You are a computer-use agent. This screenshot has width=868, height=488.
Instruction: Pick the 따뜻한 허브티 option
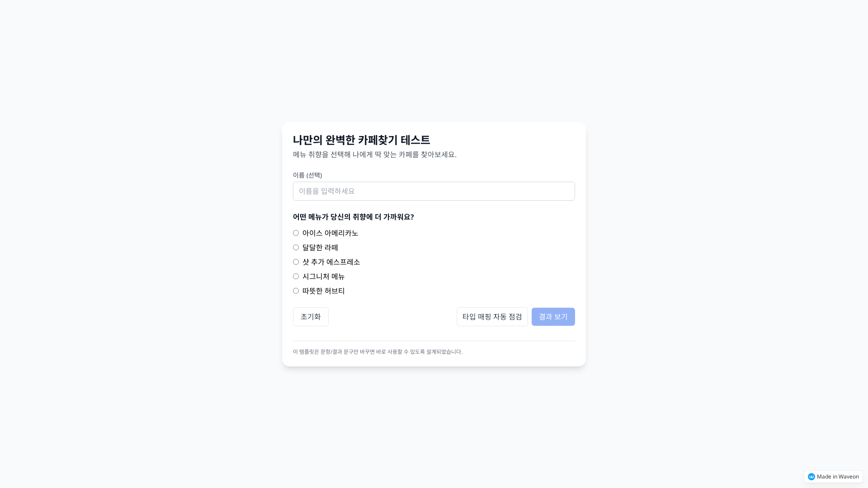tap(296, 291)
